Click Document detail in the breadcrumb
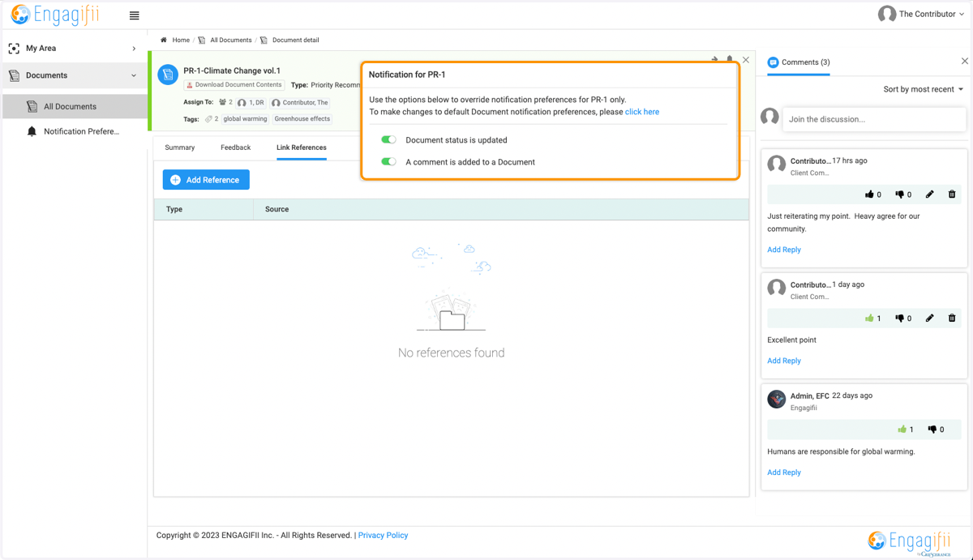This screenshot has width=973, height=560. click(x=295, y=40)
